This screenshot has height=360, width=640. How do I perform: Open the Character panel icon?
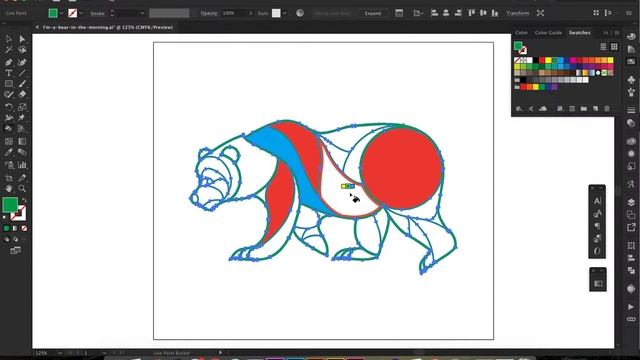coord(597,200)
